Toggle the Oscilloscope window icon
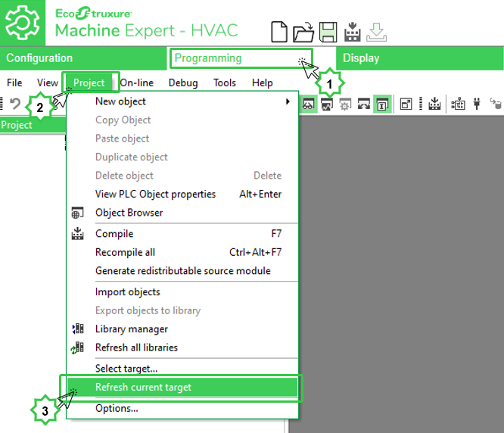504x433 pixels. 327,104
